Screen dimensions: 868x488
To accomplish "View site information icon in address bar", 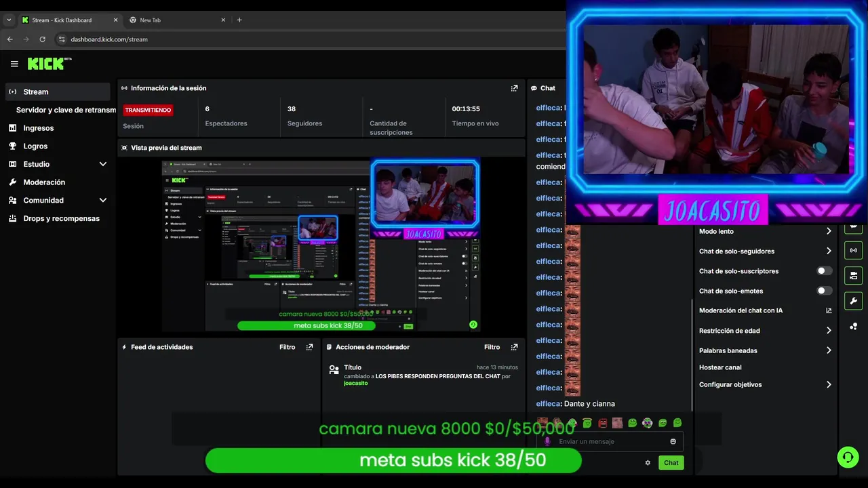I will tap(62, 39).
